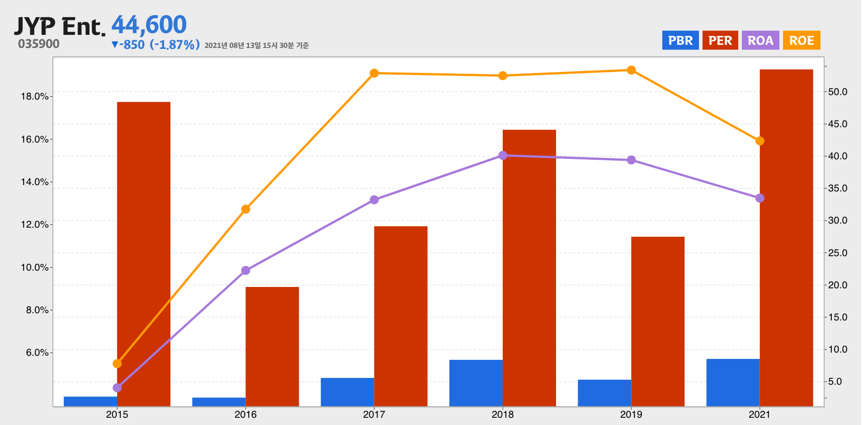Image resolution: width=868 pixels, height=425 pixels.
Task: Click the 2015 x-axis label
Action: pos(117,414)
